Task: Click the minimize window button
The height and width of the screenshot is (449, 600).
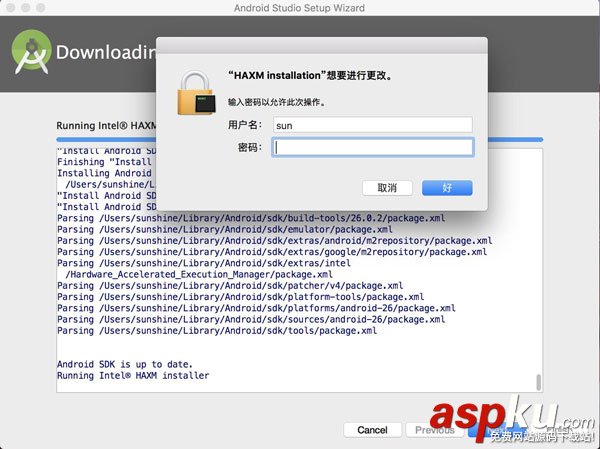Action: [x=26, y=8]
